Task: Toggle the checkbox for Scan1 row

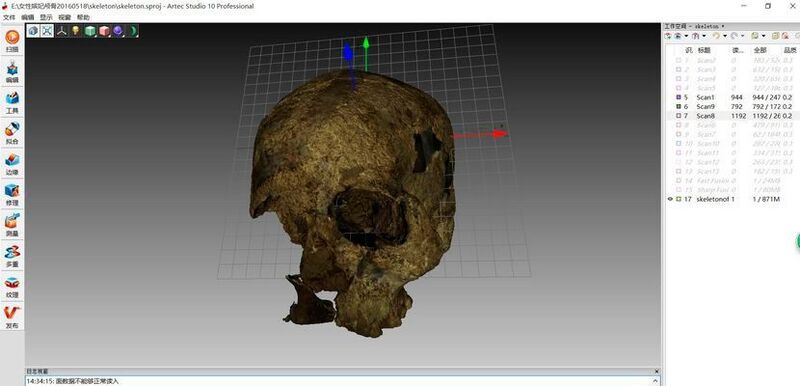Action: pyautogui.click(x=679, y=97)
